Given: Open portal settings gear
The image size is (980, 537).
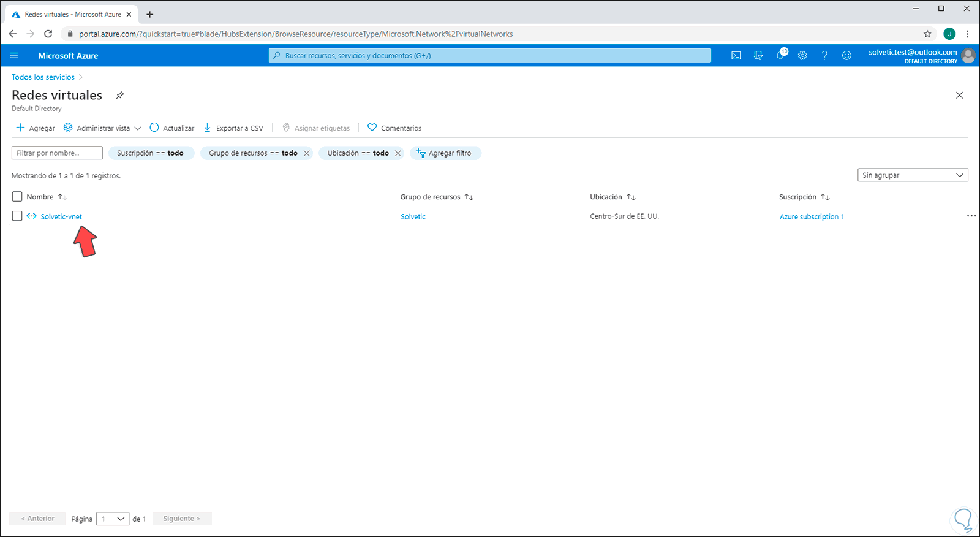Looking at the screenshot, I should coord(802,55).
